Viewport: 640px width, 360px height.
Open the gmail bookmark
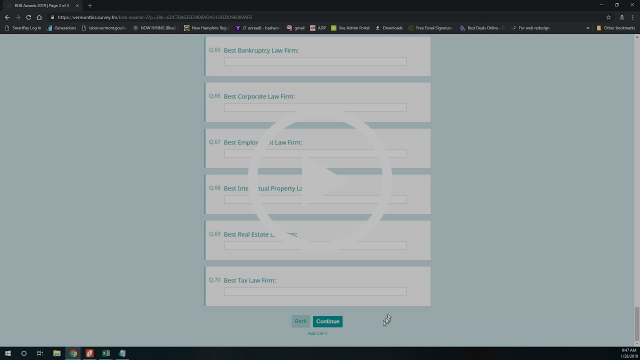(x=296, y=28)
